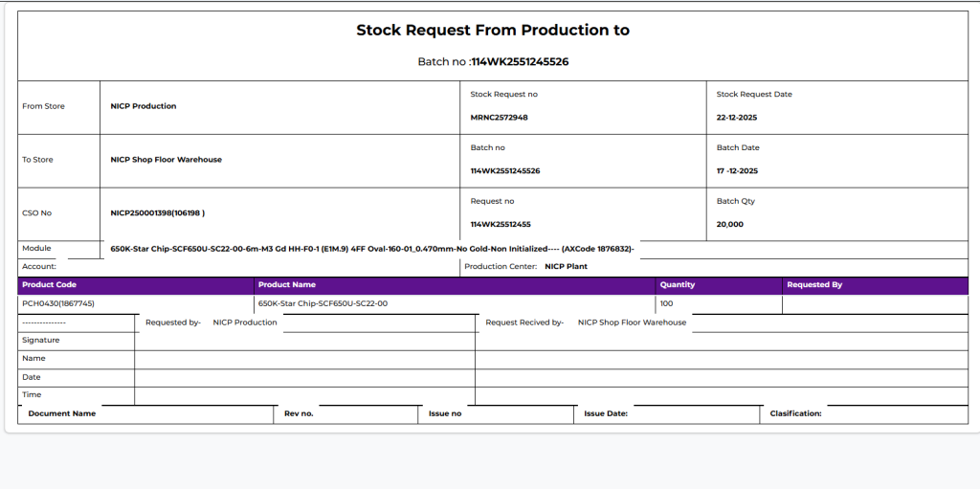Click the Product Code column header
The height and width of the screenshot is (489, 980).
(x=49, y=285)
